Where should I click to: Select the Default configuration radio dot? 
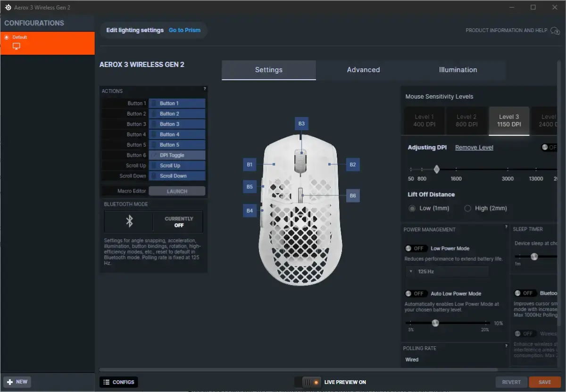(x=7, y=37)
